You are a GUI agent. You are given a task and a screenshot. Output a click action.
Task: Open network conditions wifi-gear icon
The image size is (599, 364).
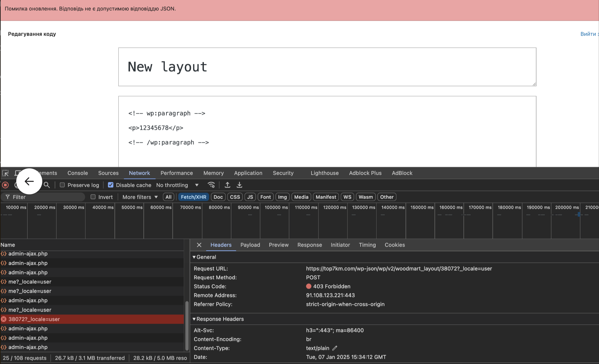click(x=211, y=185)
